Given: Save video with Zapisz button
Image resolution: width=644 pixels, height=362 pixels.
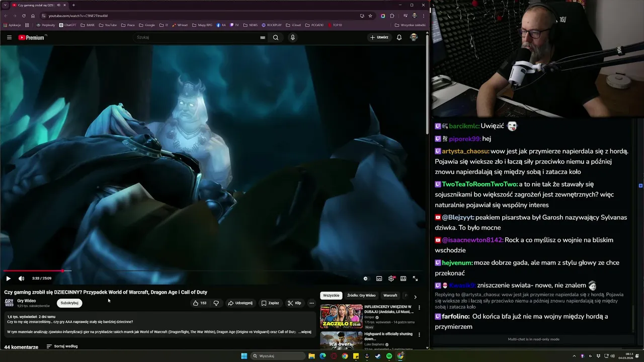Looking at the screenshot, I should coord(270,303).
